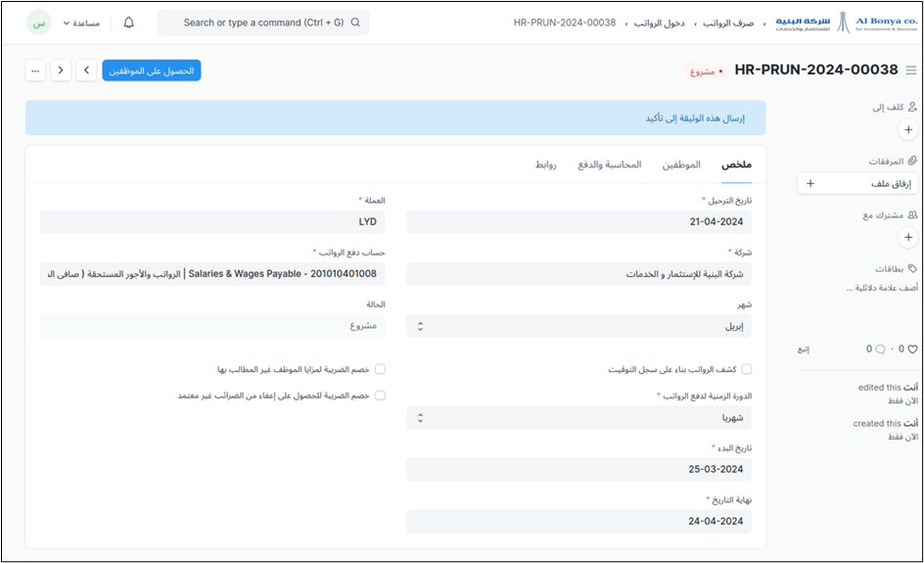Switch to the الموظفين tab
924x563 pixels.
point(681,164)
